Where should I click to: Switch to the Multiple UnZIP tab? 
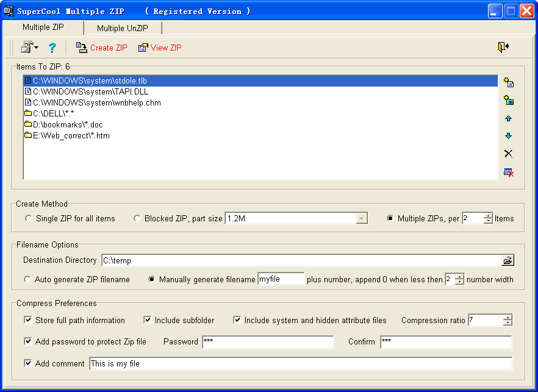[123, 28]
